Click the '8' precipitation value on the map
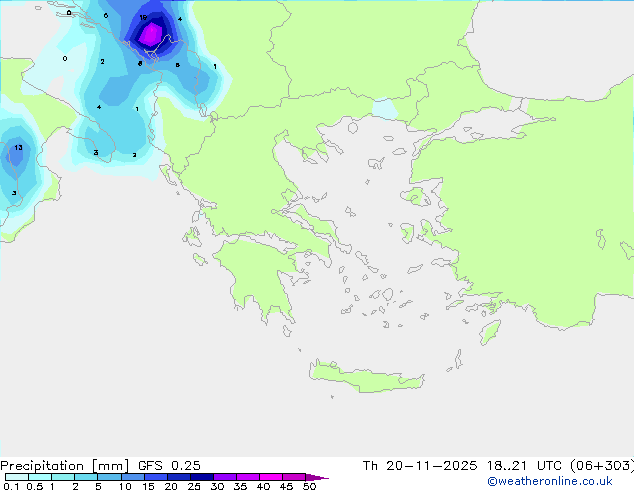Viewport: 634px width, 490px height. (140, 63)
